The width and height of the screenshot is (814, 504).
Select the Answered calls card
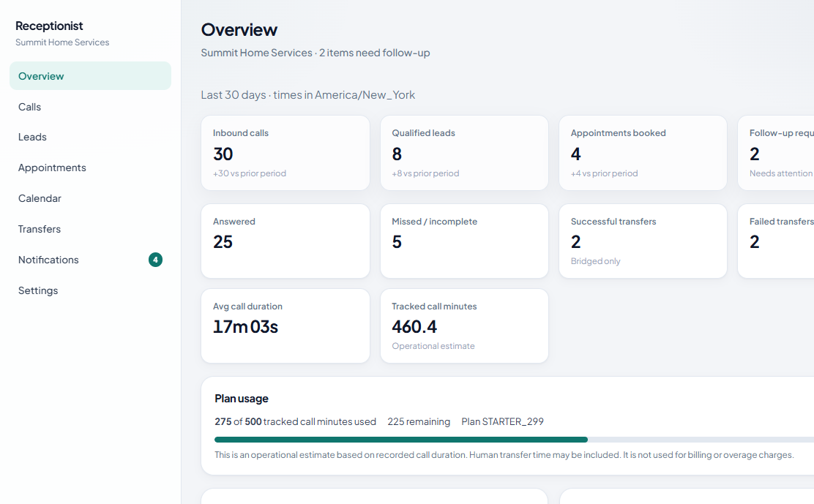click(x=285, y=241)
